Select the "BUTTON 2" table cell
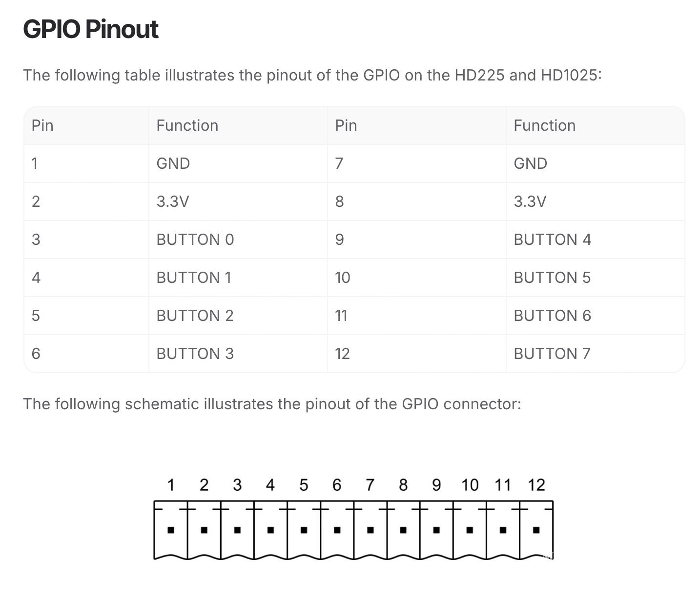700x600 pixels. point(195,316)
